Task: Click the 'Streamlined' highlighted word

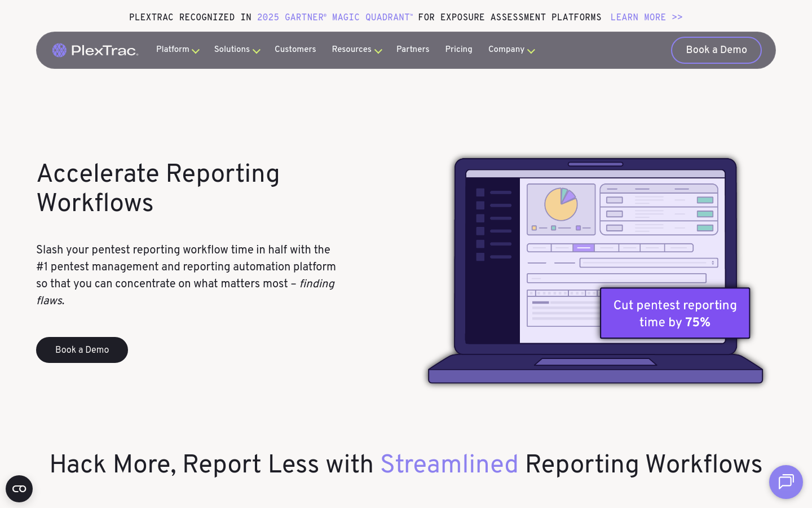Action: 449,465
